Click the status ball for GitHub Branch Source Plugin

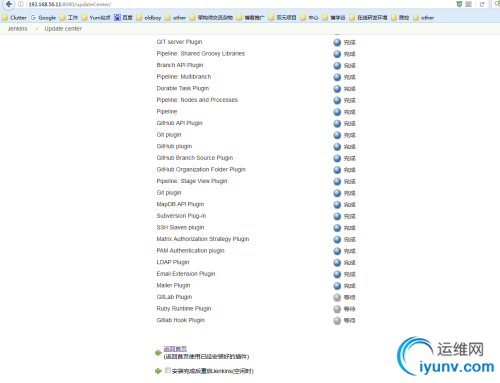[x=337, y=158]
